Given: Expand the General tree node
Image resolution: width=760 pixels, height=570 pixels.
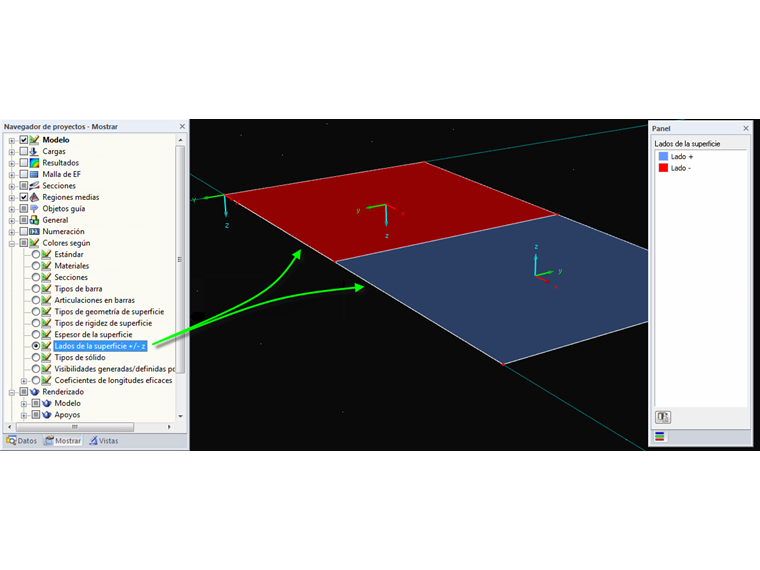Looking at the screenshot, I should pos(12,221).
